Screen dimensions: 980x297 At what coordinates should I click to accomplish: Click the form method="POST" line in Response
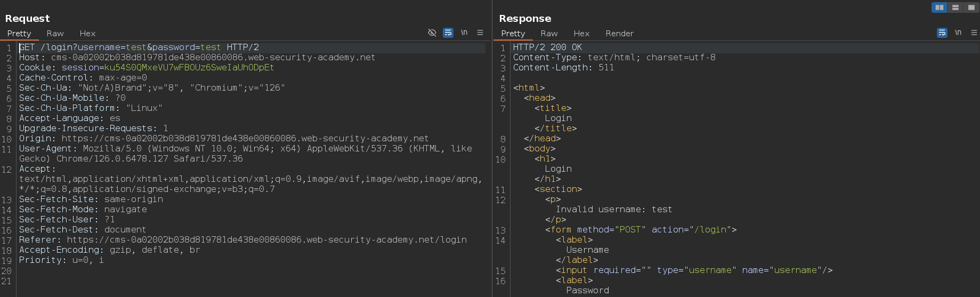coord(641,230)
